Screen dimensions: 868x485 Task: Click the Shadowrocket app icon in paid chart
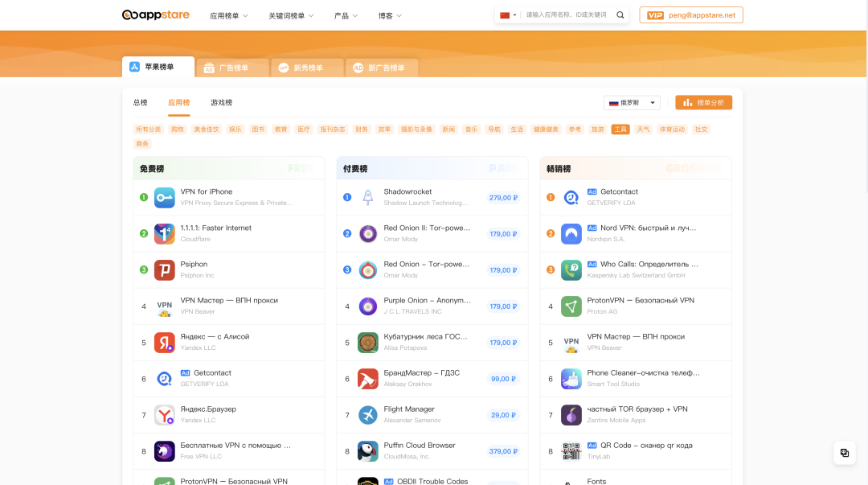coord(367,197)
